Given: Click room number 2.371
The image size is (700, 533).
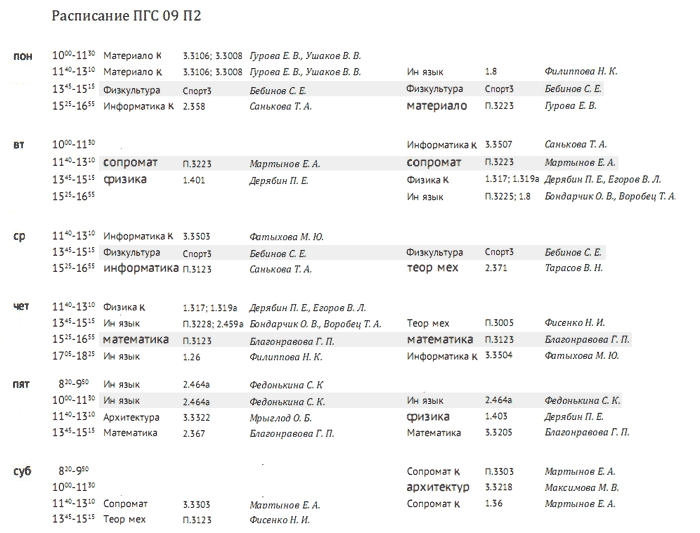Looking at the screenshot, I should point(495,269).
